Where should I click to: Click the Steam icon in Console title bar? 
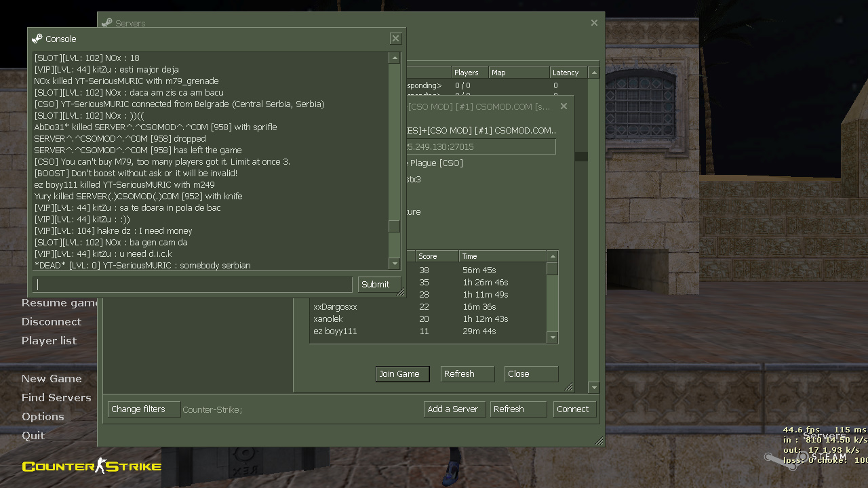[37, 39]
